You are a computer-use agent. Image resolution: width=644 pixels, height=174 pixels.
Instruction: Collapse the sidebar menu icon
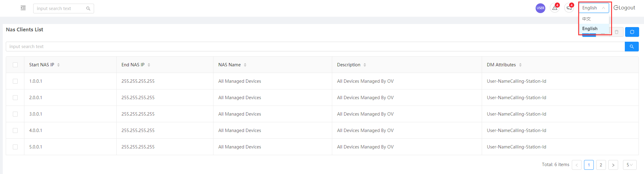tap(23, 8)
